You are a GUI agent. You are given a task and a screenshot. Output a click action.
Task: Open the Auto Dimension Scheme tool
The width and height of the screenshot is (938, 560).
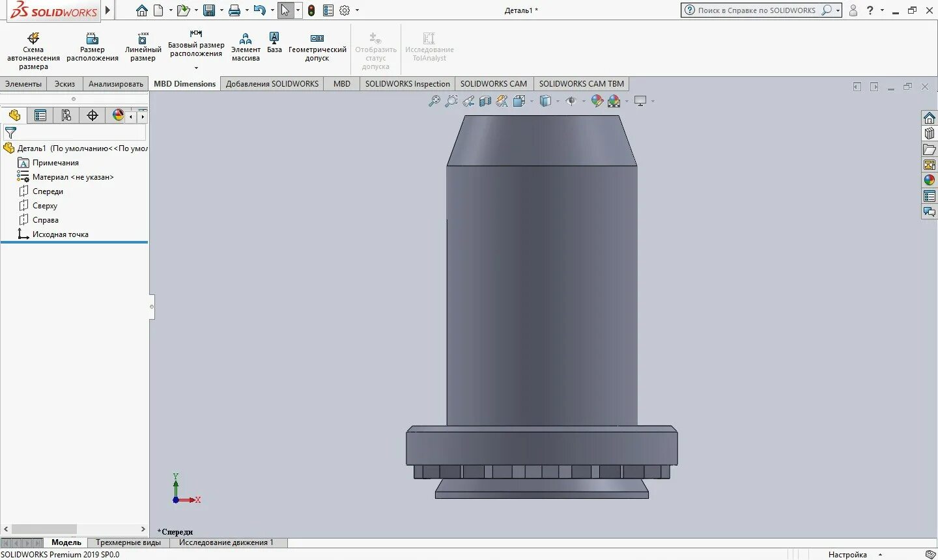tap(33, 50)
